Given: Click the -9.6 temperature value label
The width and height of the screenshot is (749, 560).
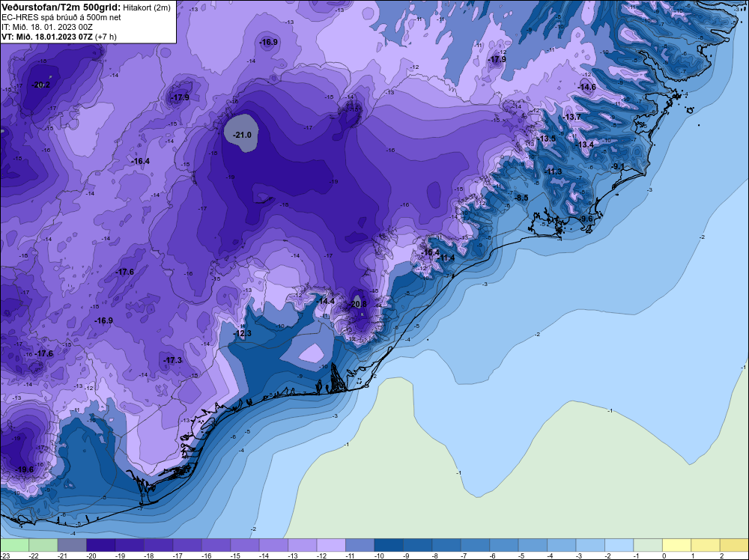Looking at the screenshot, I should (x=586, y=219).
